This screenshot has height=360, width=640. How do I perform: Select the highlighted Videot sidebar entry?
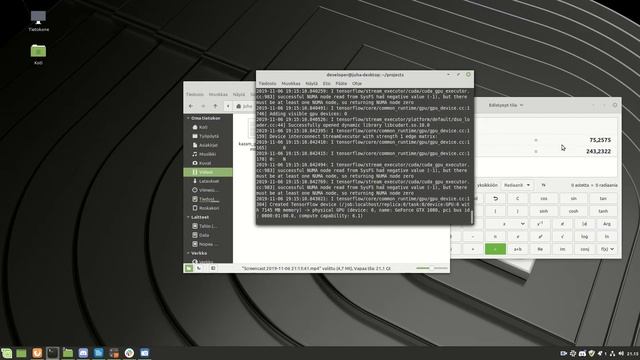(x=208, y=172)
